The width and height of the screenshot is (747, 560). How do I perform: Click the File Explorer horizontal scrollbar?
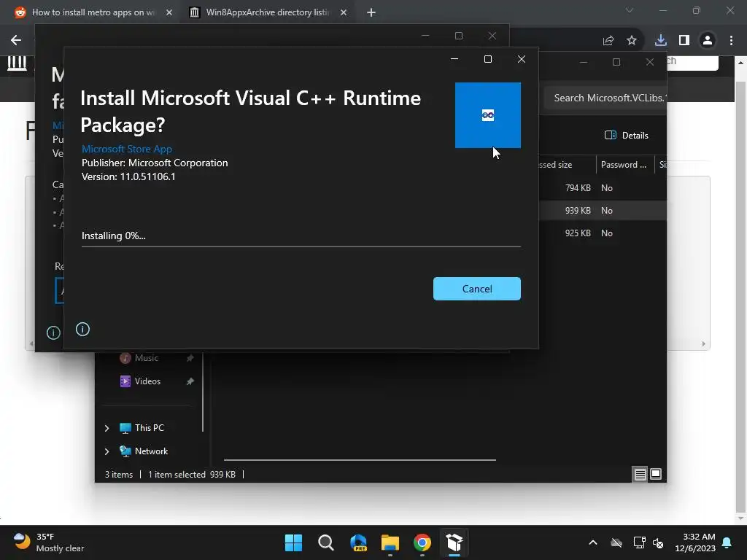tap(360, 460)
